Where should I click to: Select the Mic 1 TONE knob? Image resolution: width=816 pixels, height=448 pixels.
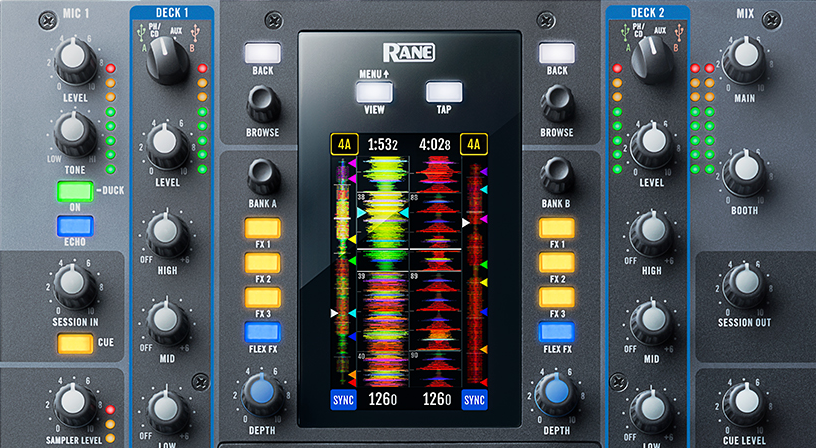coord(75,134)
